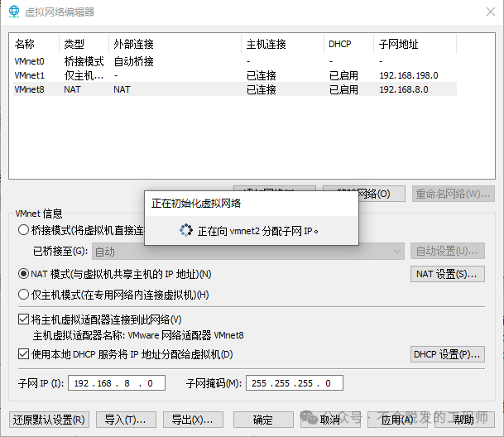The width and height of the screenshot is (504, 437).
Task: Click subnet address 192.168.198.0
Action: (x=409, y=75)
